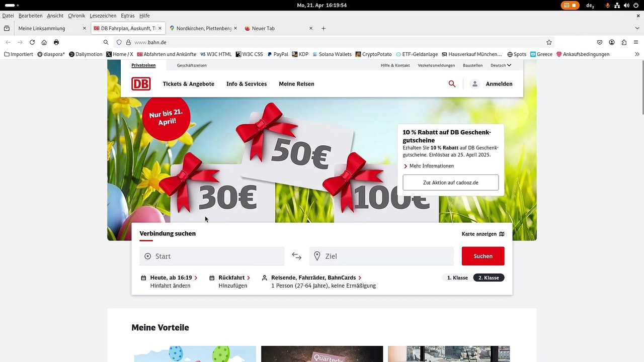This screenshot has height=362, width=644.
Task: Swap Start and Ziel with arrows icon
Action: pyautogui.click(x=297, y=256)
